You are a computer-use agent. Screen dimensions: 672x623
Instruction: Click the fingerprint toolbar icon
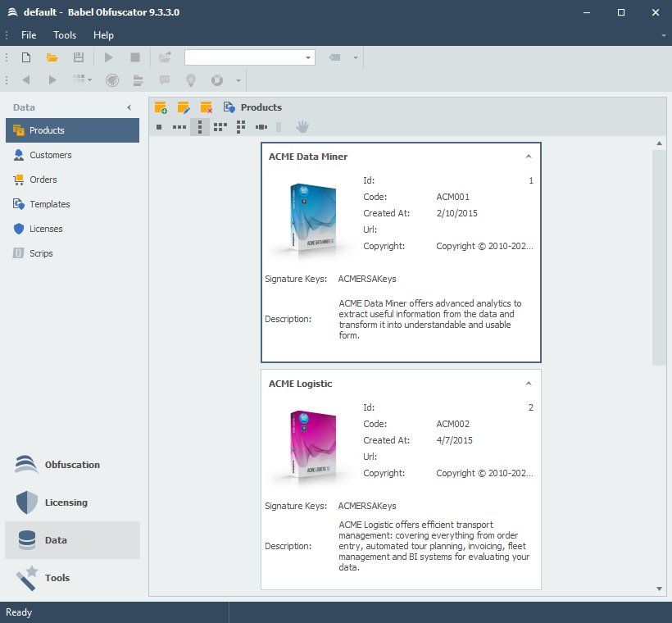(x=112, y=80)
